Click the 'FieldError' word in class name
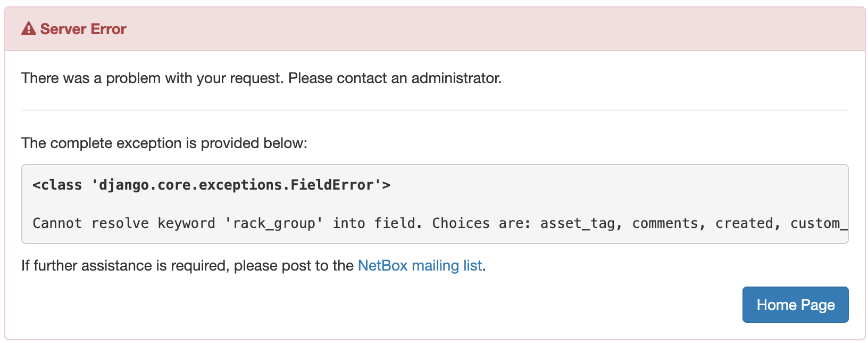This screenshot has width=868, height=343. click(332, 185)
